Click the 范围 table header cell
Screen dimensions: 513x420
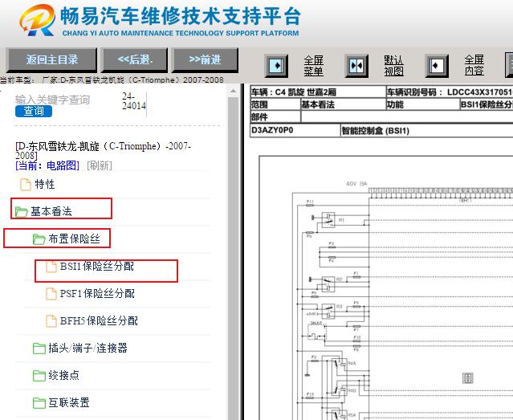coord(275,104)
